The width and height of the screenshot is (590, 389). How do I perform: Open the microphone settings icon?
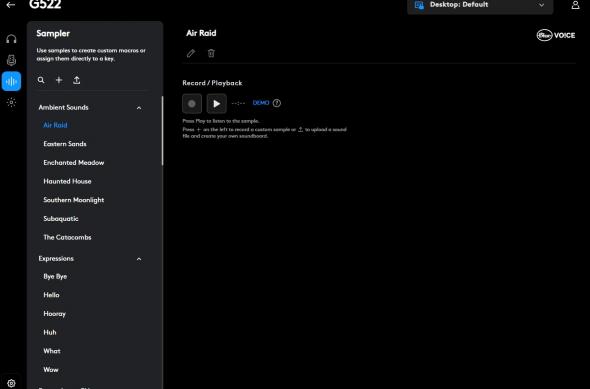coord(11,60)
